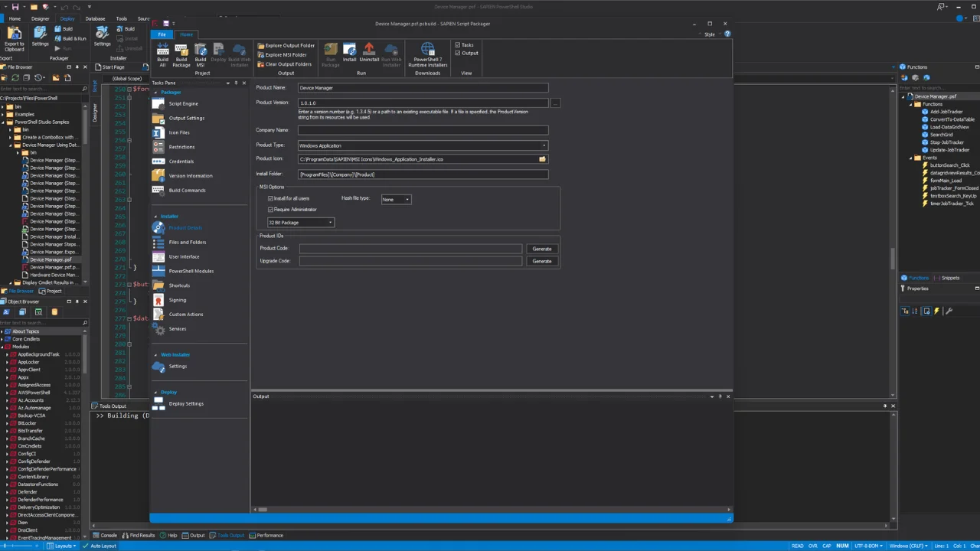Collapse Packager section in Tasks Pane

click(x=155, y=93)
